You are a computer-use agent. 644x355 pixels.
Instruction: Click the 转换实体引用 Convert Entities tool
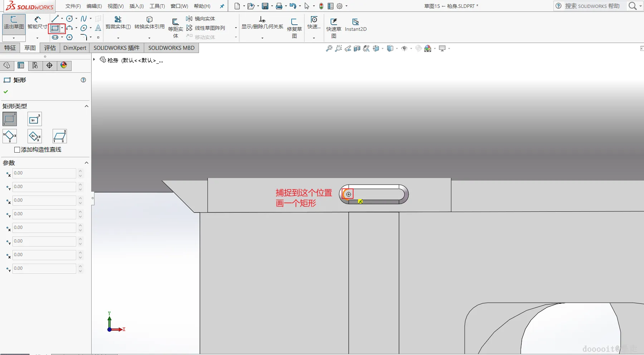click(x=150, y=23)
